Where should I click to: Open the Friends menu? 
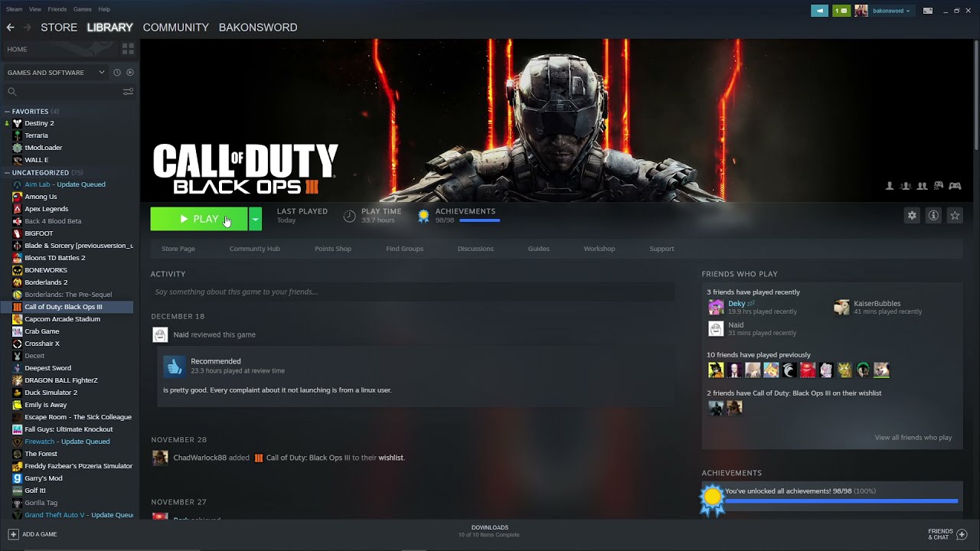57,9
